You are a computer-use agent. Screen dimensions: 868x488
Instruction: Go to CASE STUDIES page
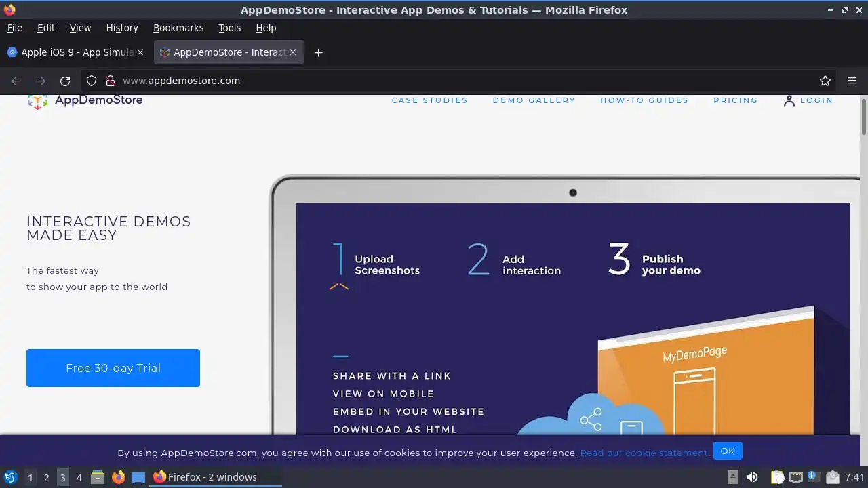coord(430,100)
